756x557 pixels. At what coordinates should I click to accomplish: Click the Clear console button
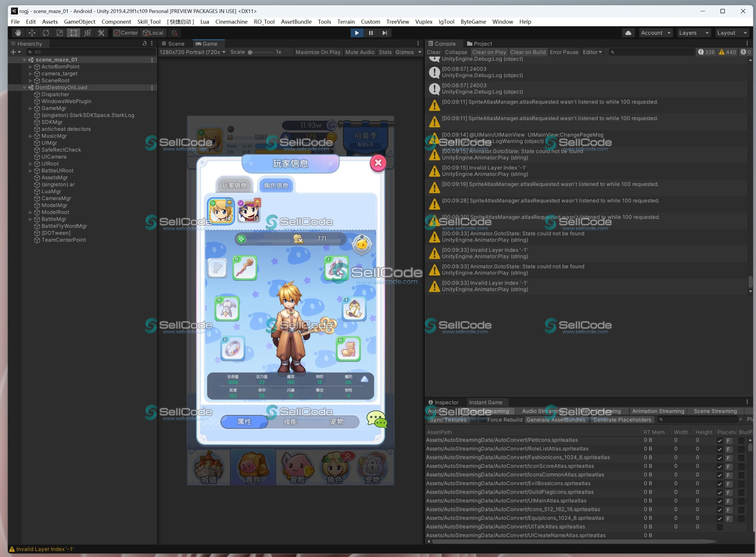pyautogui.click(x=434, y=52)
